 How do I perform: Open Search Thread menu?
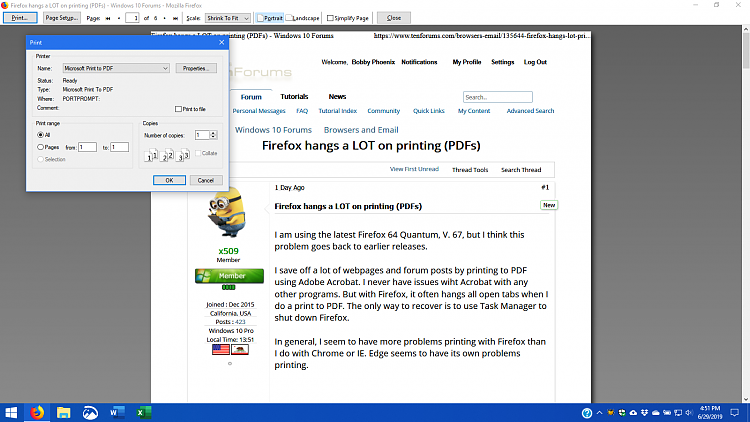(x=521, y=170)
